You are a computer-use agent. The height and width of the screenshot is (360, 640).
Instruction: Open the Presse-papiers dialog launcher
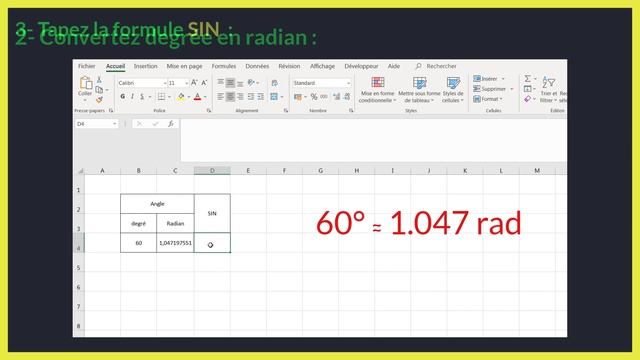click(111, 111)
